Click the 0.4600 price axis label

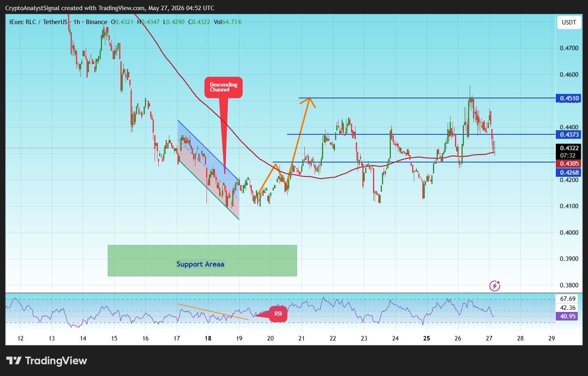(x=569, y=75)
